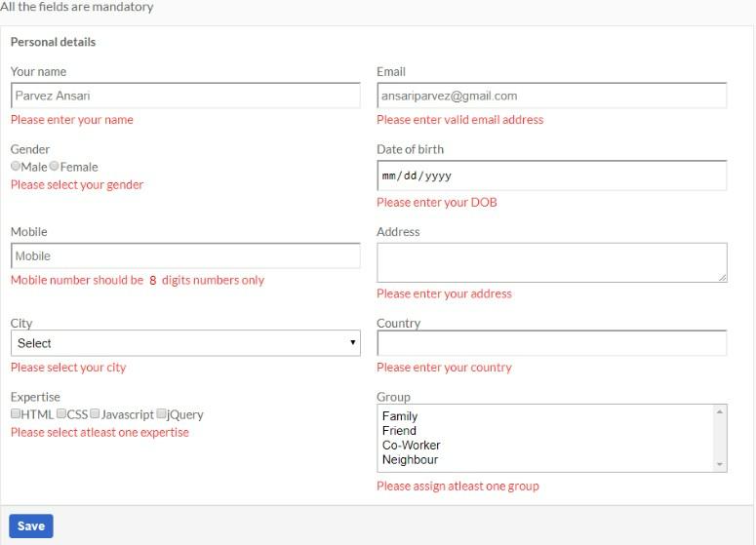Click the City dropdown arrow

353,342
